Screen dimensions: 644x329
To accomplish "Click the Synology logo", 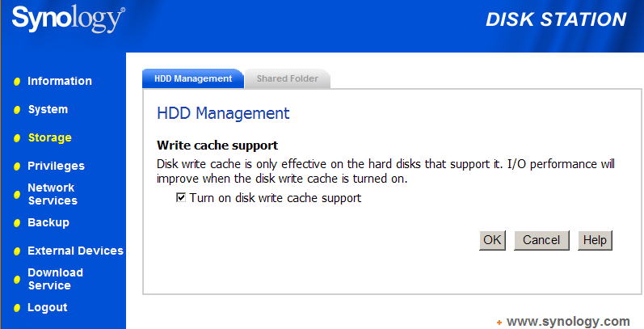I will tap(69, 20).
